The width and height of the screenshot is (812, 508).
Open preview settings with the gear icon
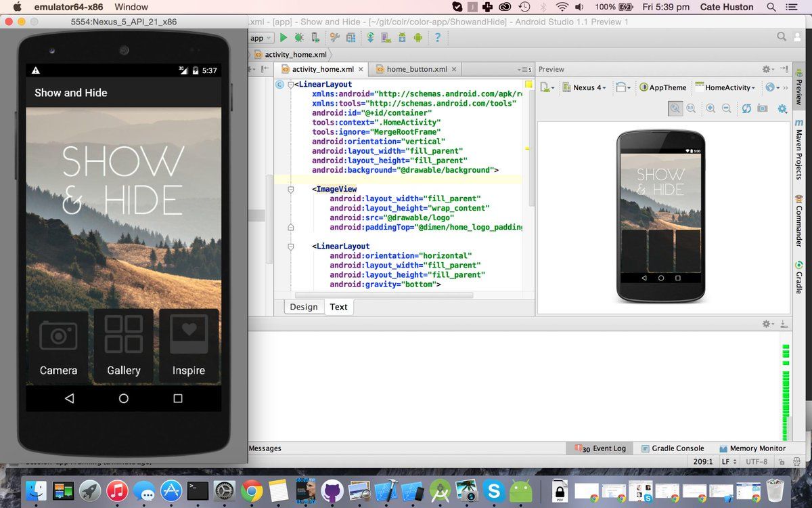783,108
